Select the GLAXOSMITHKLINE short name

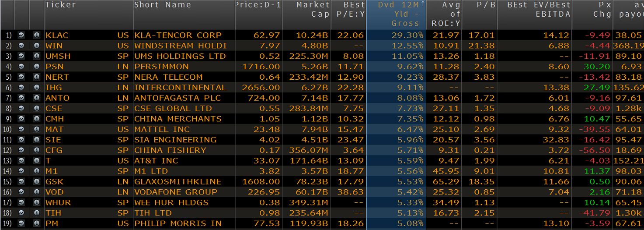(x=178, y=181)
